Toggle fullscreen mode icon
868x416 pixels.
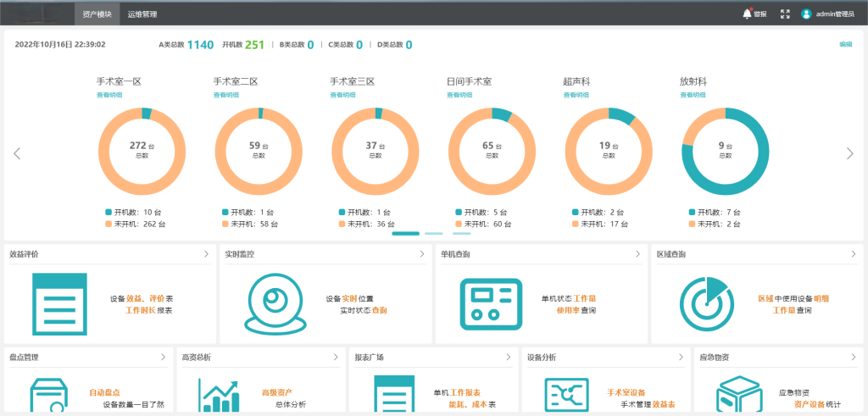pos(785,14)
